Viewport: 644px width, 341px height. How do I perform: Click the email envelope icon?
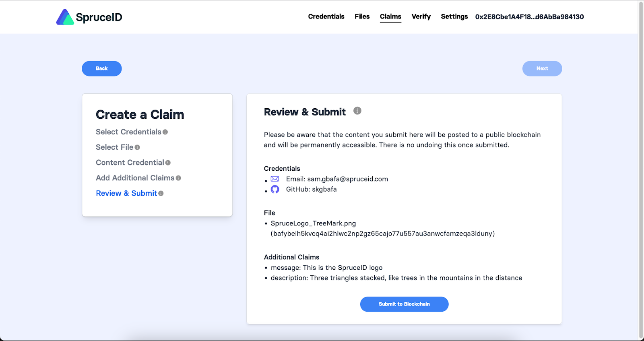[x=275, y=179]
